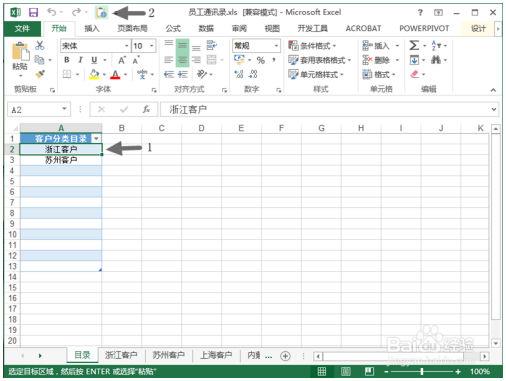Image resolution: width=506 pixels, height=381 pixels.
Task: Open the Name Box dropdown arrow
Action: 64,109
